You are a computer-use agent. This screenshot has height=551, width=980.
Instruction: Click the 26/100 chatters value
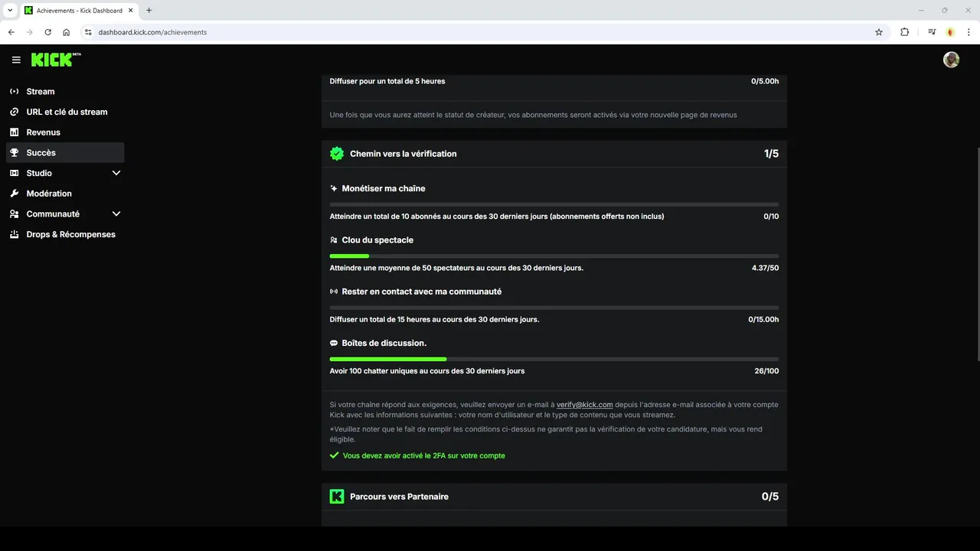pyautogui.click(x=767, y=371)
